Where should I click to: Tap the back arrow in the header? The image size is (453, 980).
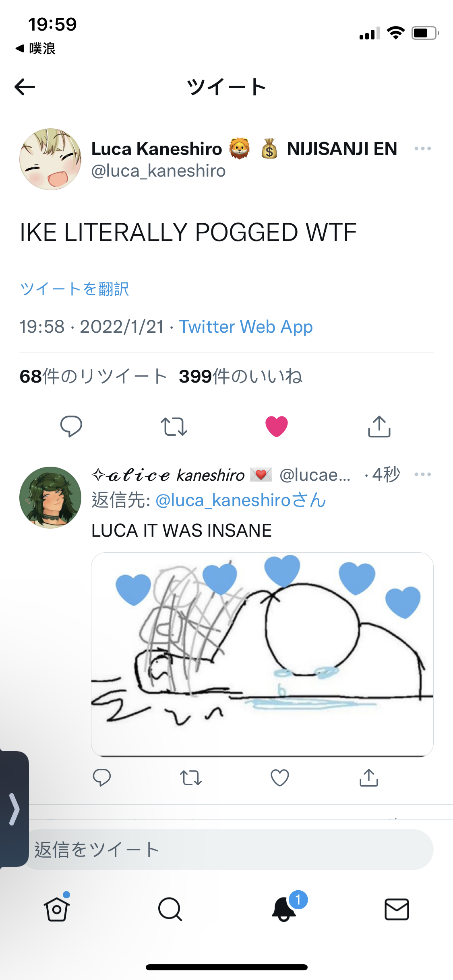[25, 87]
